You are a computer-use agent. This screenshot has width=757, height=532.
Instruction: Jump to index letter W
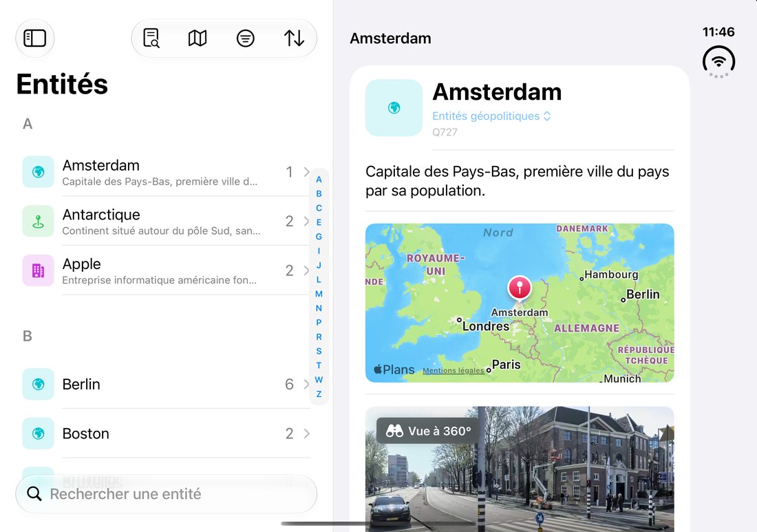coord(319,379)
